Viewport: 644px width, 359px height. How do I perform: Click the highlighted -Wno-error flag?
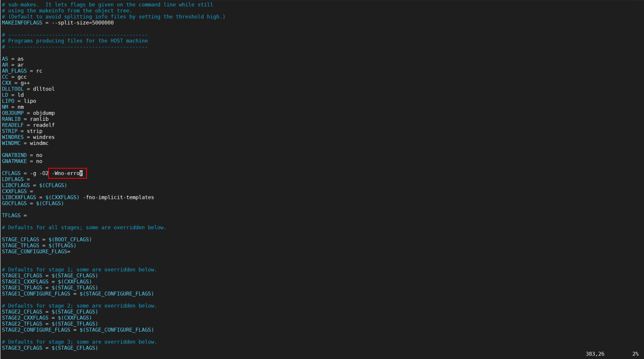tap(67, 173)
